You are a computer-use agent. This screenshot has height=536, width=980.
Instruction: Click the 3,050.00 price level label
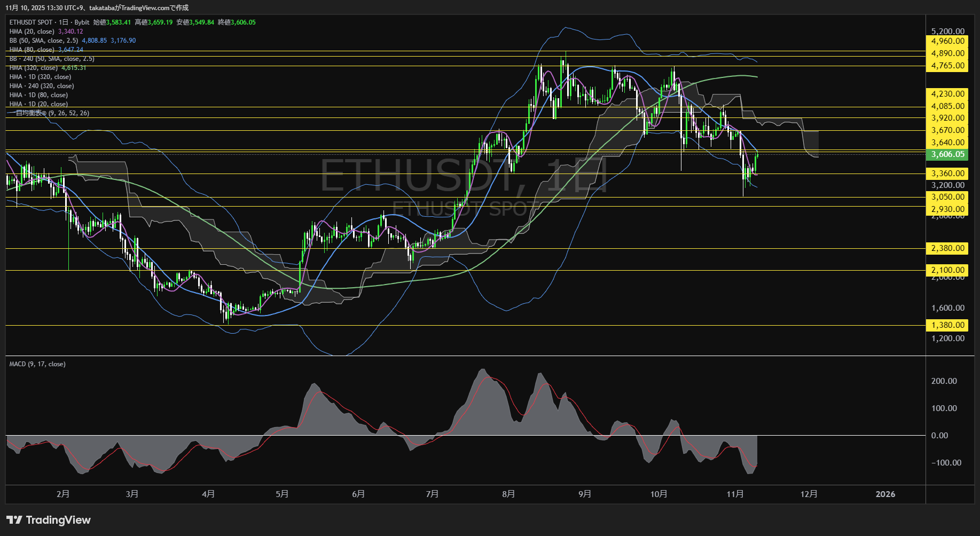(947, 197)
